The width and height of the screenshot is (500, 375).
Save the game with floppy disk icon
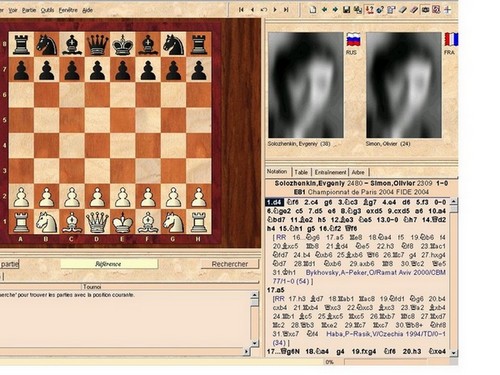346,10
